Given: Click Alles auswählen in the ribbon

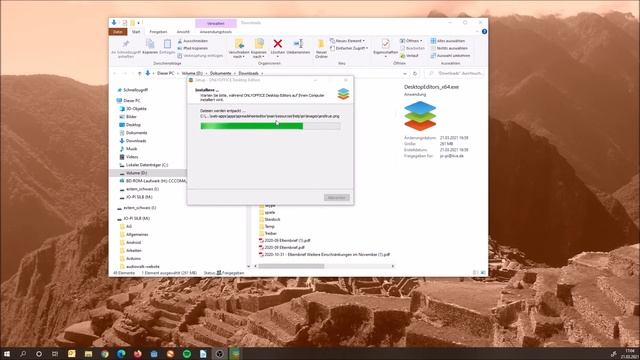Looking at the screenshot, I should point(448,41).
